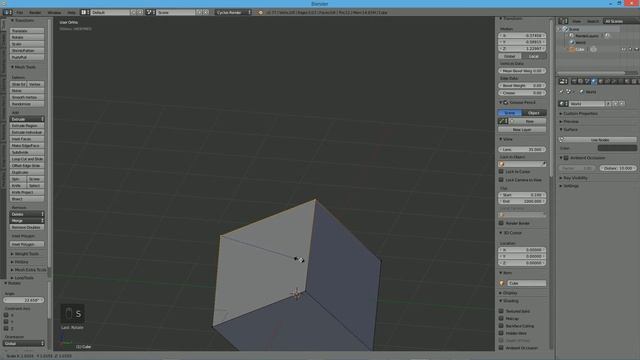Open the Info editor type icon menu

(x=7, y=12)
